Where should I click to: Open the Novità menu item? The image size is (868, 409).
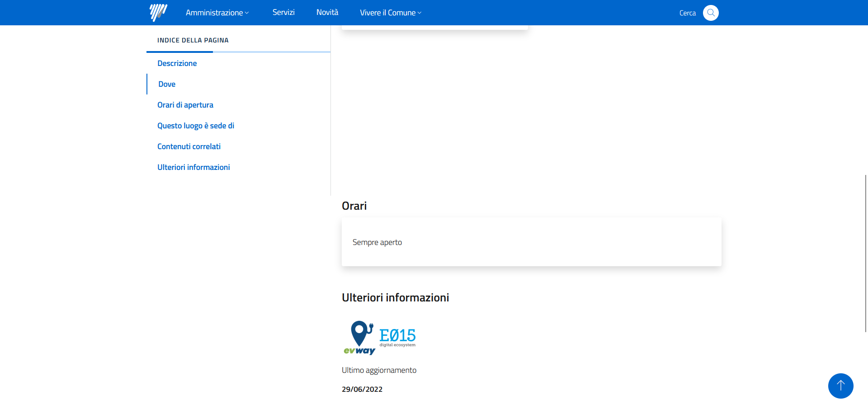pyautogui.click(x=327, y=13)
